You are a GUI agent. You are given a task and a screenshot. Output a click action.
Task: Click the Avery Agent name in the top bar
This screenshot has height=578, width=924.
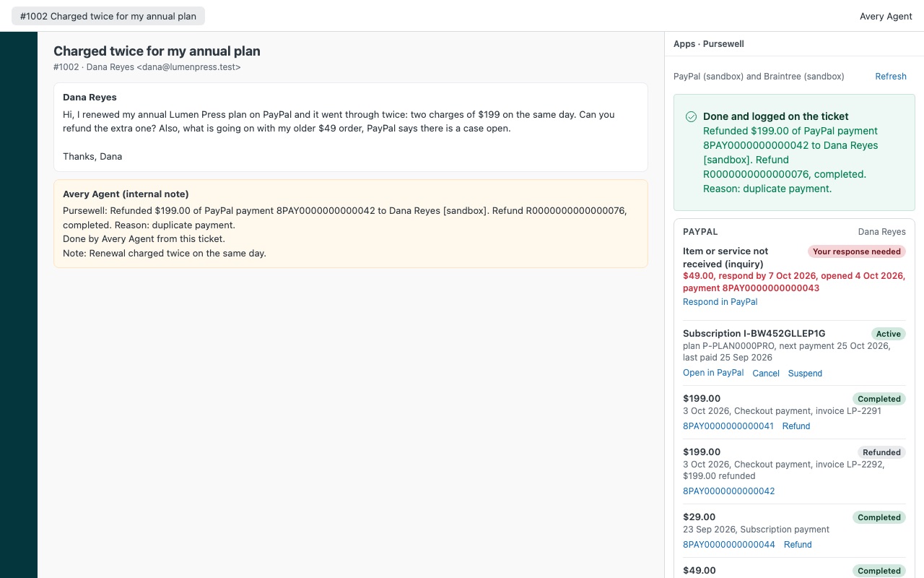point(886,16)
